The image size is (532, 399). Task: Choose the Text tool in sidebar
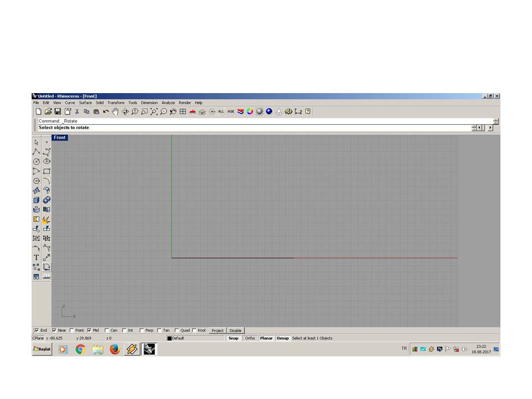coord(37,257)
